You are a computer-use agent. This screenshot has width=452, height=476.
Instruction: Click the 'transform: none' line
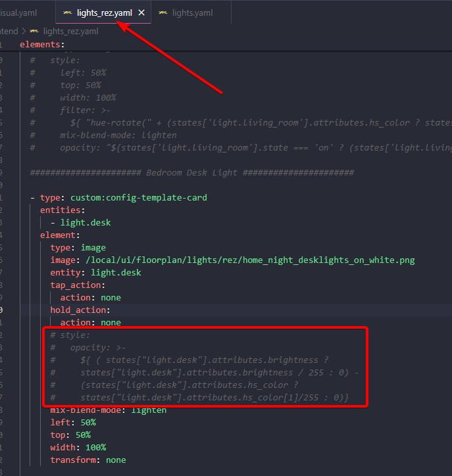coord(88,460)
